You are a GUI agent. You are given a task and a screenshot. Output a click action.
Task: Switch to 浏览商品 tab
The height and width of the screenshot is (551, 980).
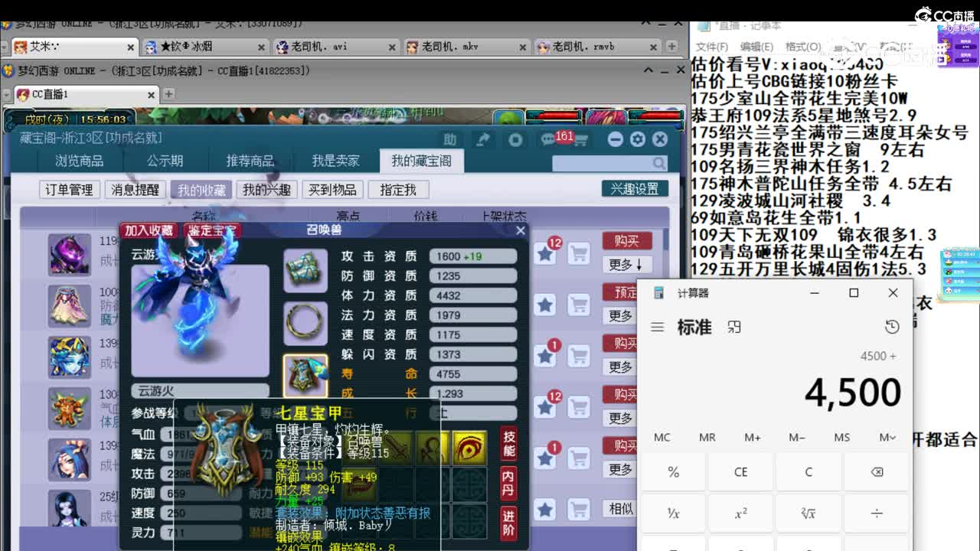pos(80,161)
